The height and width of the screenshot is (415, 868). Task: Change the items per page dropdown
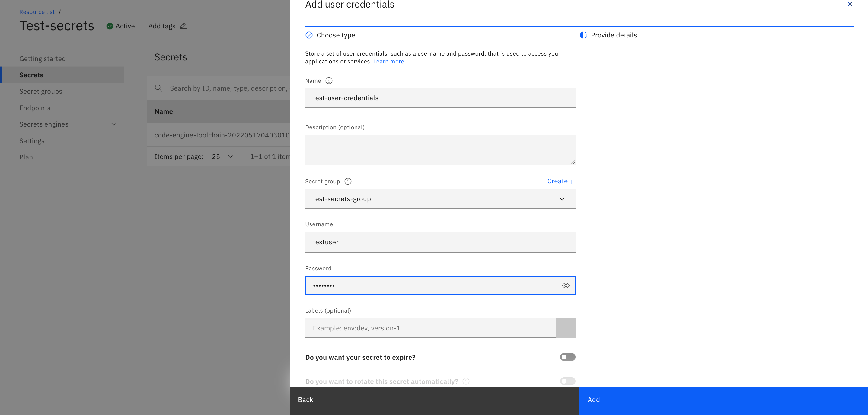[x=222, y=156]
